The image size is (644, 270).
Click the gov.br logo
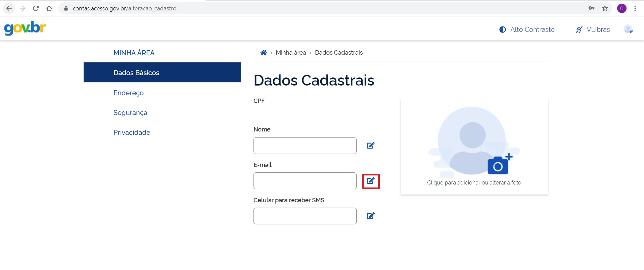click(x=25, y=28)
